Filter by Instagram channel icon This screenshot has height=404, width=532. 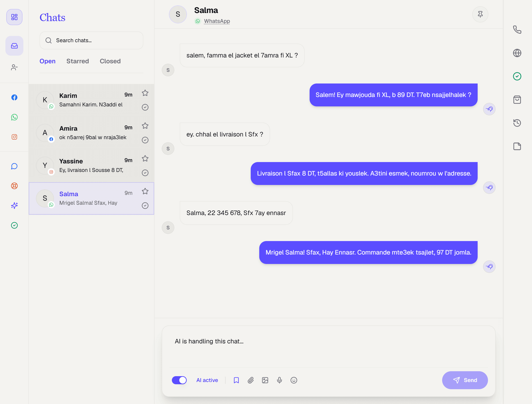(x=14, y=137)
